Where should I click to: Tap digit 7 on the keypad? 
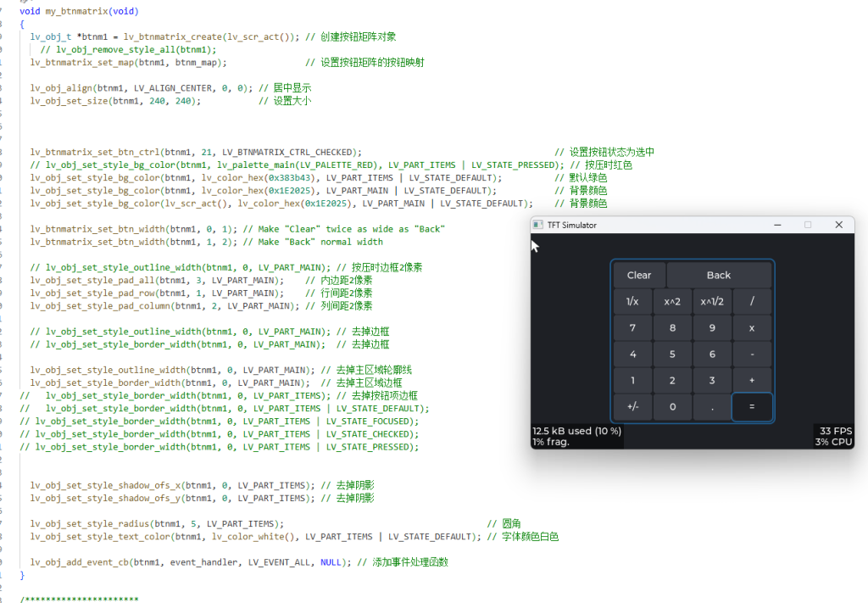click(632, 327)
